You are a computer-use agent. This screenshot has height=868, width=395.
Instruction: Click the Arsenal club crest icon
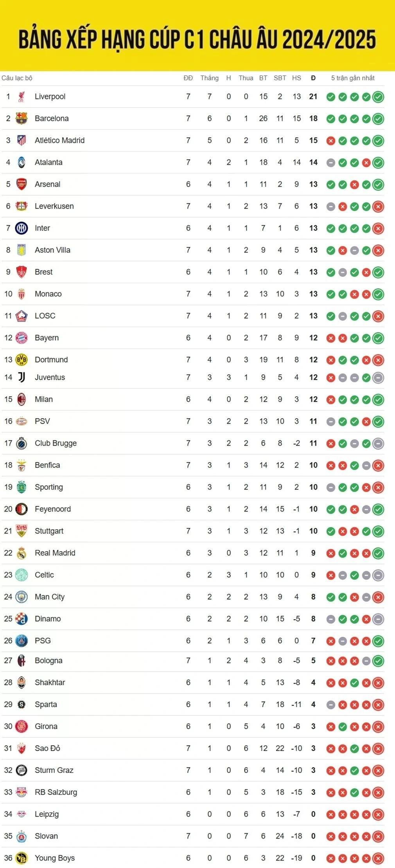[x=22, y=184]
